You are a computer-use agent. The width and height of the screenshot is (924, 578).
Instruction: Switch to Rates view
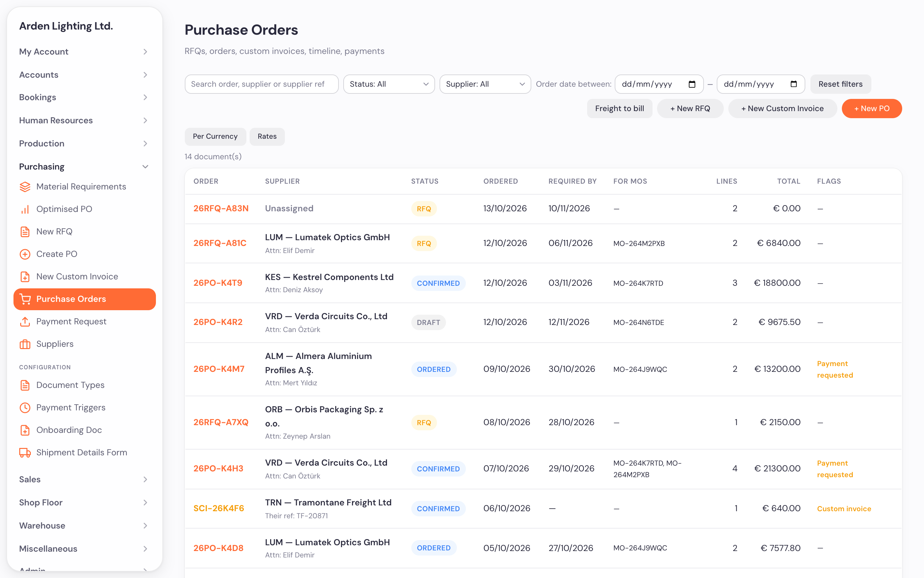click(x=267, y=136)
